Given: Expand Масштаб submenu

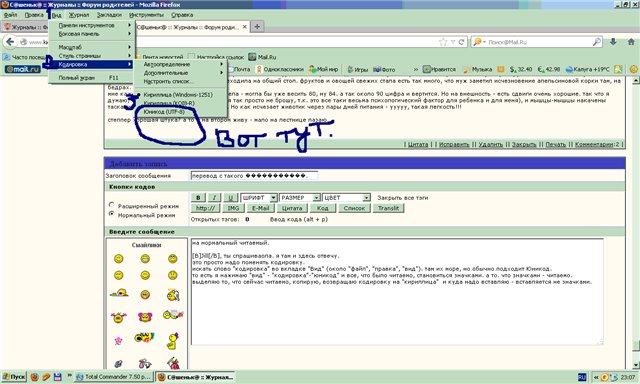Looking at the screenshot, I should (x=92, y=47).
